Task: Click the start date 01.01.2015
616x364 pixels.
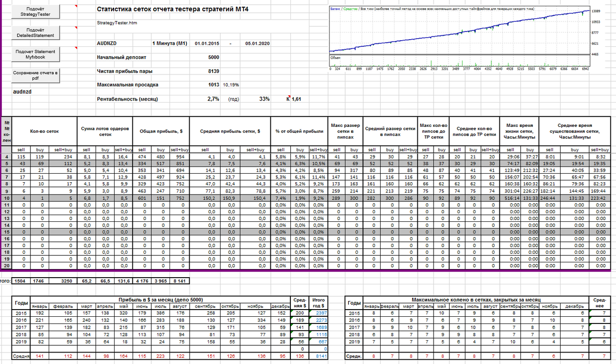Action: pyautogui.click(x=207, y=43)
